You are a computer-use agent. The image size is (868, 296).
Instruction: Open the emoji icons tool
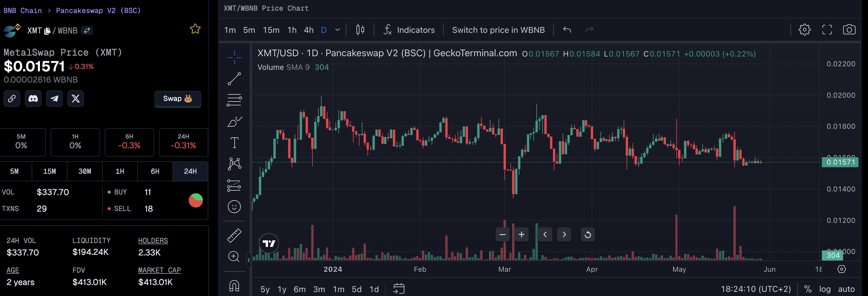point(234,206)
